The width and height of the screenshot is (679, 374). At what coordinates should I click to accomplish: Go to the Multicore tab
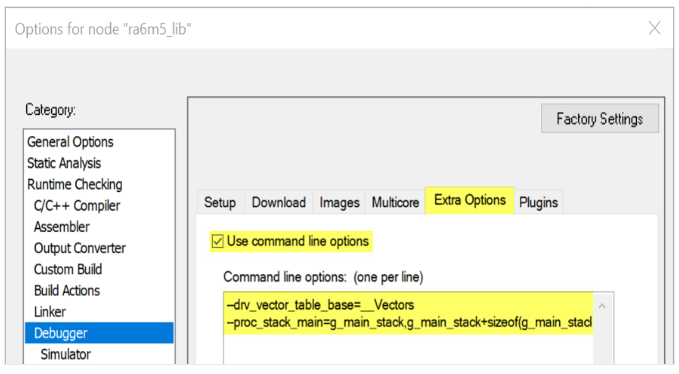pos(395,202)
